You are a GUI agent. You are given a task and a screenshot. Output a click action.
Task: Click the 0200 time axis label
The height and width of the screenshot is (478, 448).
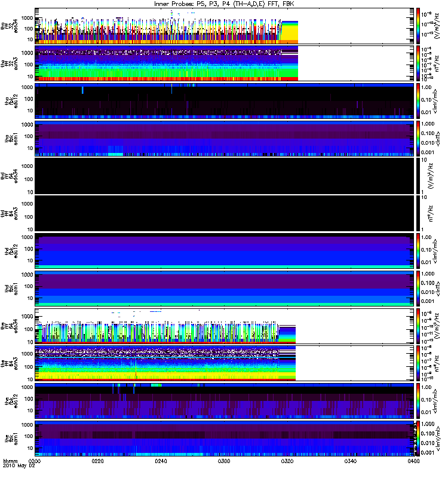pyautogui.click(x=35, y=461)
